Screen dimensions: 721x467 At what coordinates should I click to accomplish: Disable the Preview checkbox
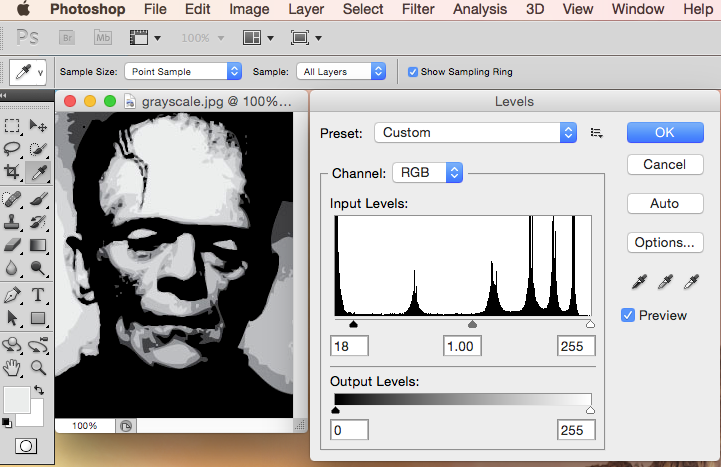(628, 315)
